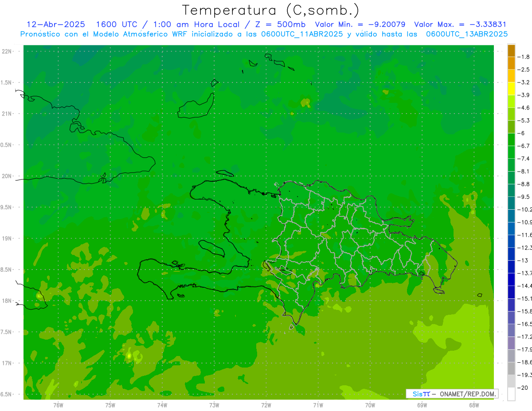Click the "-1.8" color scale value
Screen dimensions: 532x411
tap(524, 57)
